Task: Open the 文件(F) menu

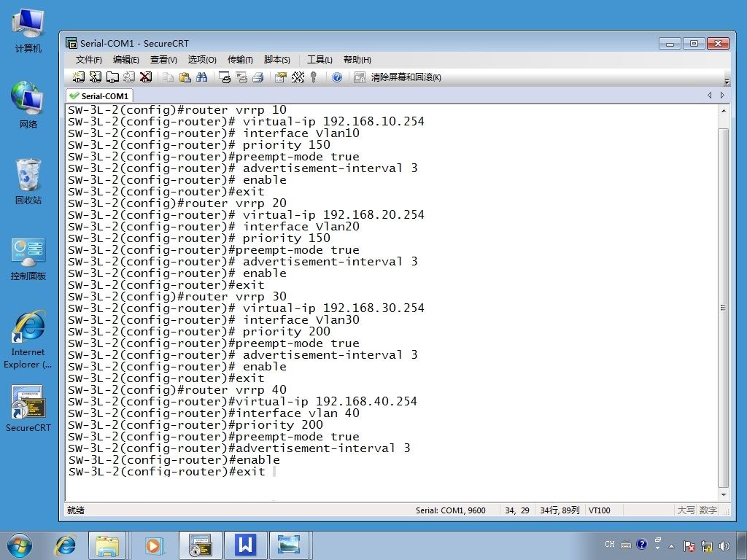Action: 88,60
